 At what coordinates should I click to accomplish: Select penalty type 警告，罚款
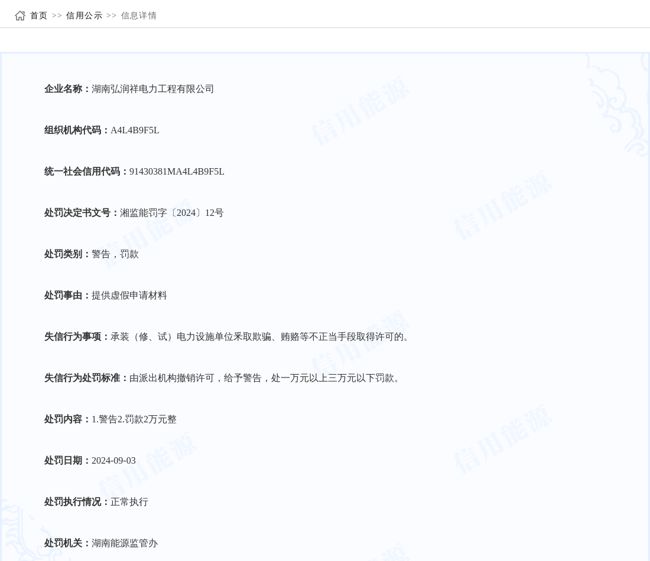[115, 254]
